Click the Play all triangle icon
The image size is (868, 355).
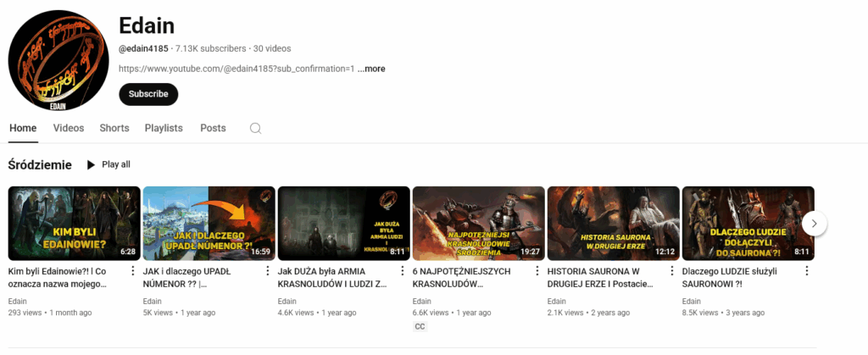tap(91, 164)
